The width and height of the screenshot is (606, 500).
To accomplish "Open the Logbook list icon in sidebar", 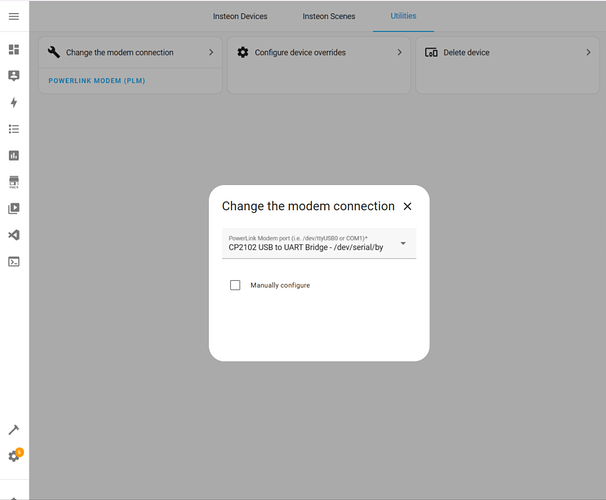I will point(14,129).
